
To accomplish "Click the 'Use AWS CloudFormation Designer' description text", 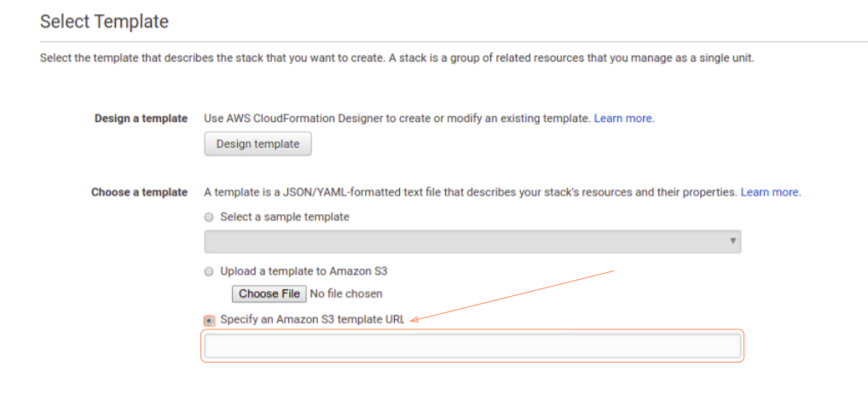I will coord(396,119).
